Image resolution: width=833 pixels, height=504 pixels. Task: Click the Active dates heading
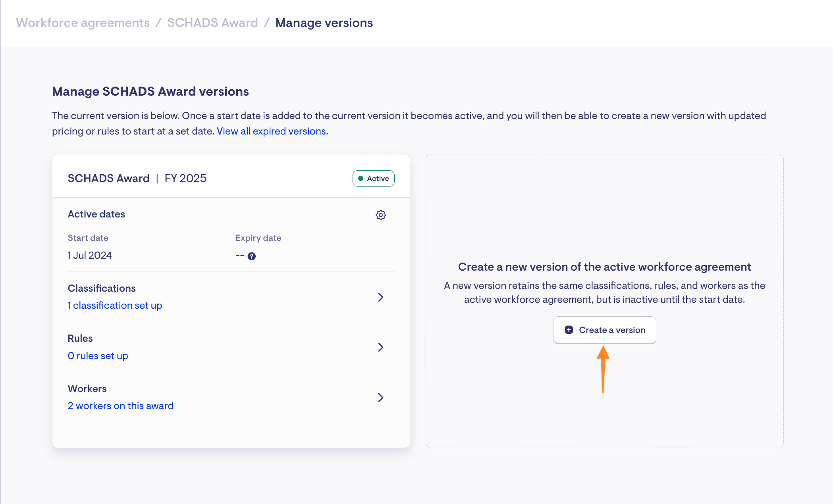(96, 214)
